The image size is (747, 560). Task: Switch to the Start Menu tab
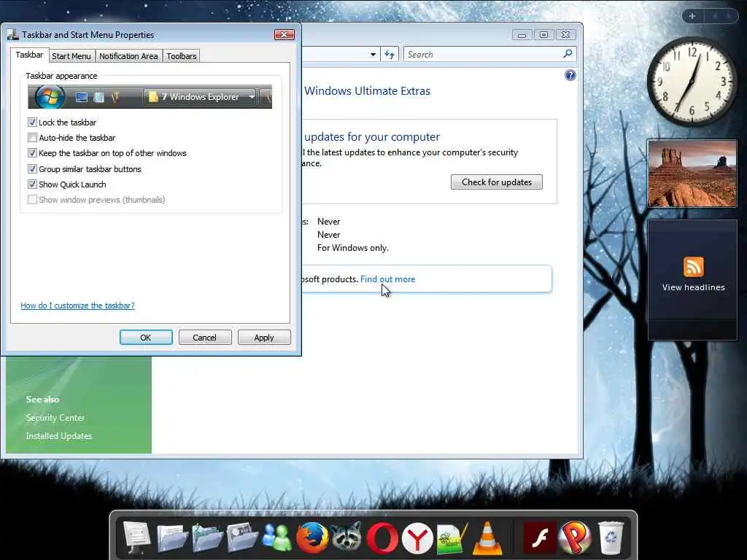click(71, 56)
